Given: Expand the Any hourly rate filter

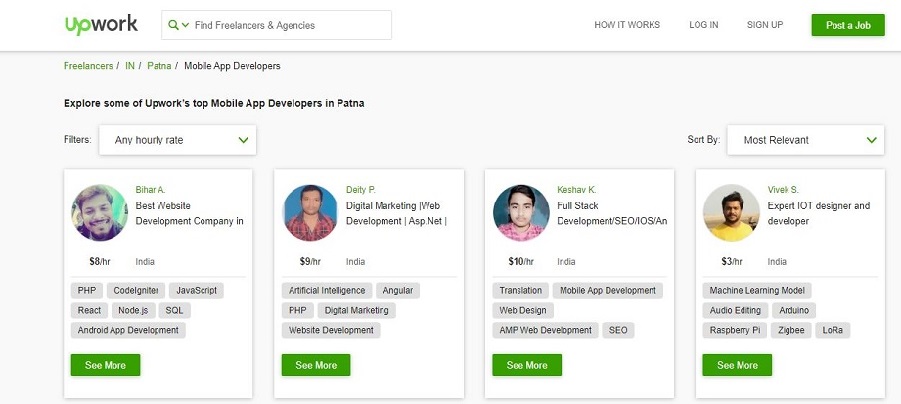Looking at the screenshot, I should coord(178,140).
